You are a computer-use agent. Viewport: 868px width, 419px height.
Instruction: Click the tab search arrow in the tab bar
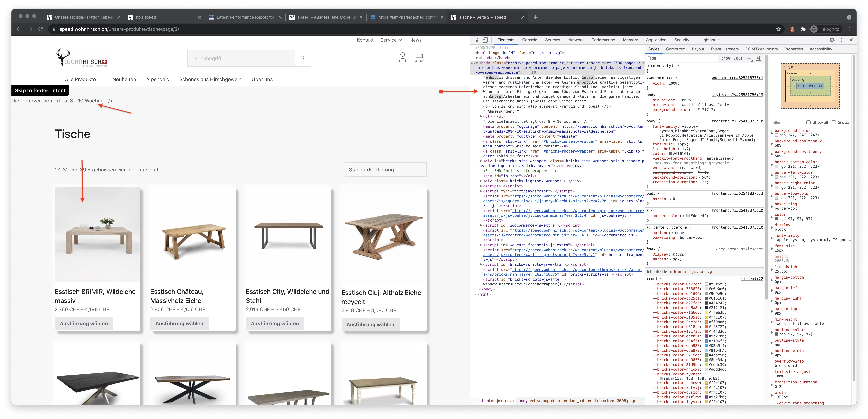(x=849, y=17)
